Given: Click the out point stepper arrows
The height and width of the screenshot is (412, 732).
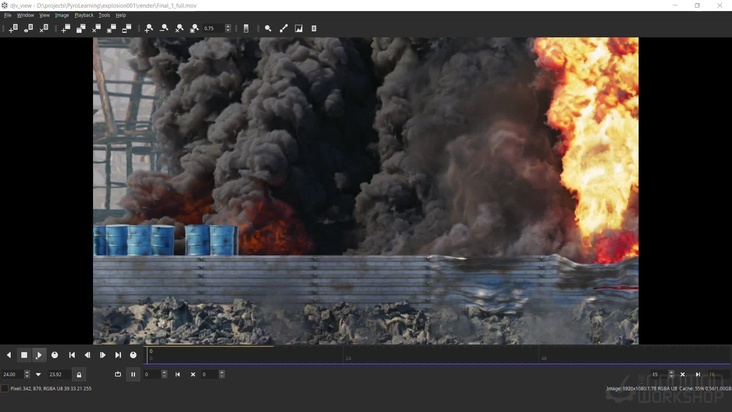Looking at the screenshot, I should [671, 374].
